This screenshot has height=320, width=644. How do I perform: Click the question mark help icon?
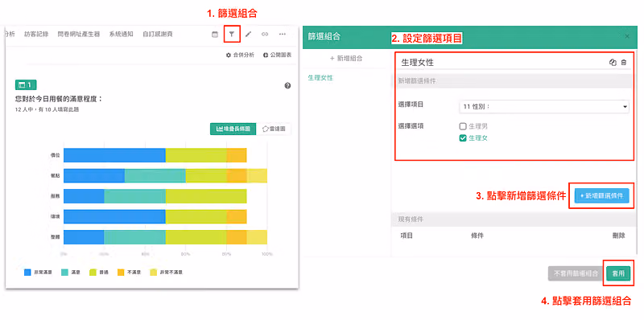287,86
